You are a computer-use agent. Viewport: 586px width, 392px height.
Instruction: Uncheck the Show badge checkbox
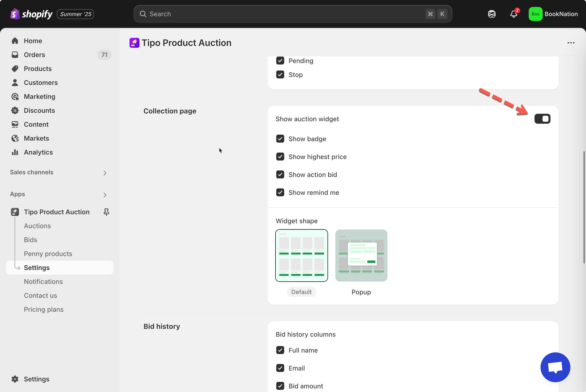pyautogui.click(x=280, y=139)
